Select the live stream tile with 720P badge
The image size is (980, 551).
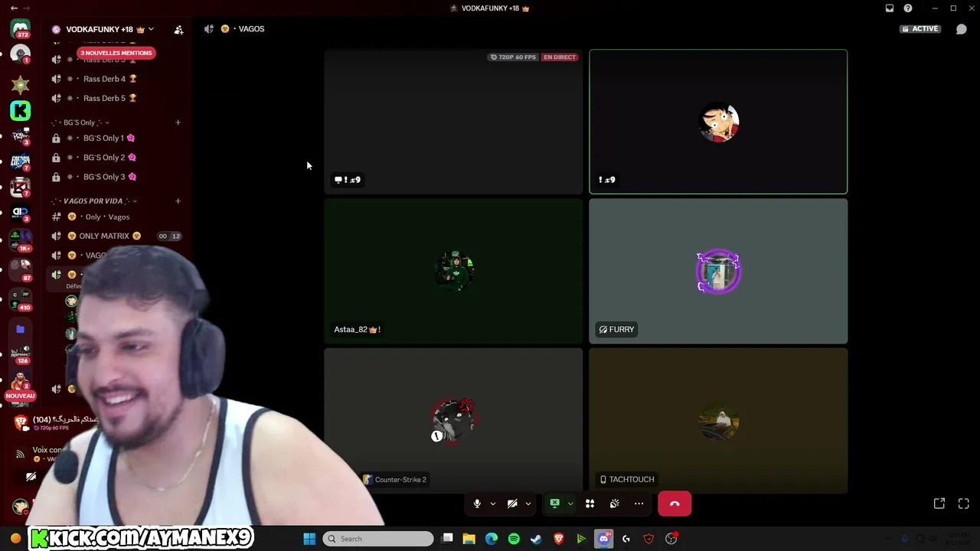coord(453,122)
